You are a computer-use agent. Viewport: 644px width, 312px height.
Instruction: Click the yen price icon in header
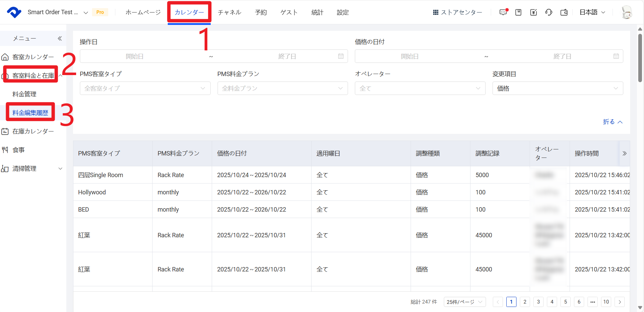click(x=533, y=12)
